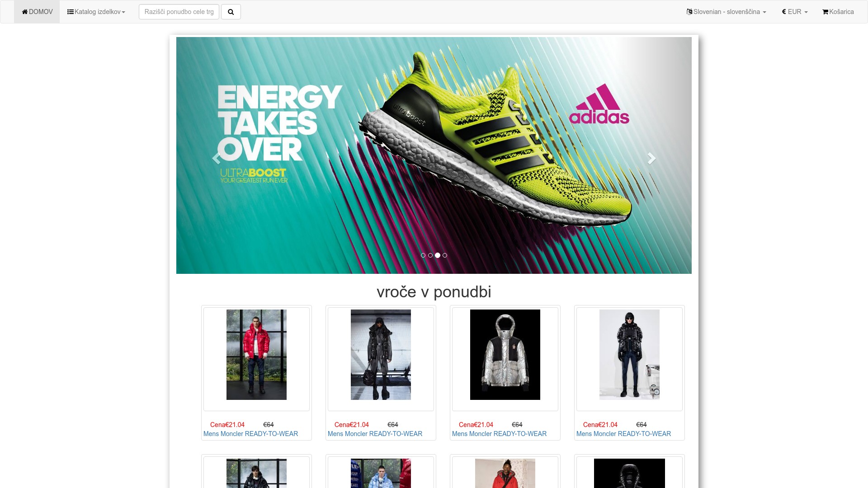Click Cena€21.04 price under red jacket

point(227,425)
